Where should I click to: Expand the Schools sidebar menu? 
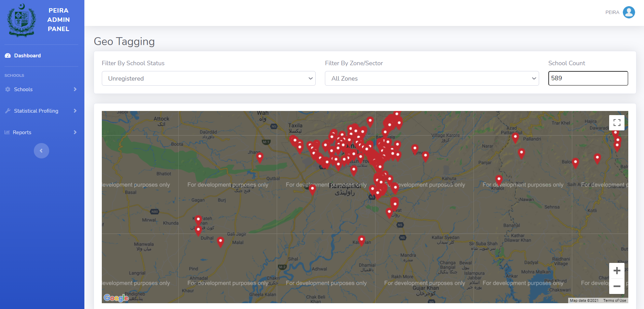coord(41,89)
